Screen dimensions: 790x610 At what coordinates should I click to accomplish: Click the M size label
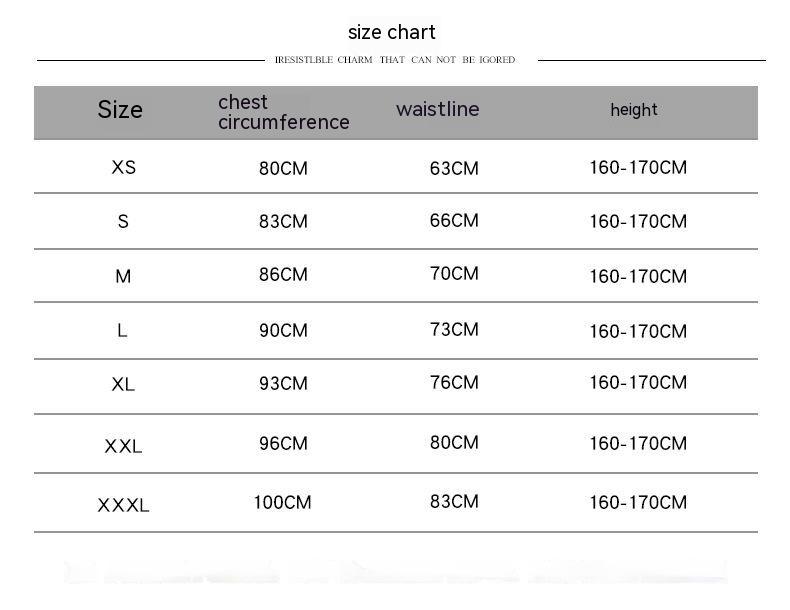123,276
